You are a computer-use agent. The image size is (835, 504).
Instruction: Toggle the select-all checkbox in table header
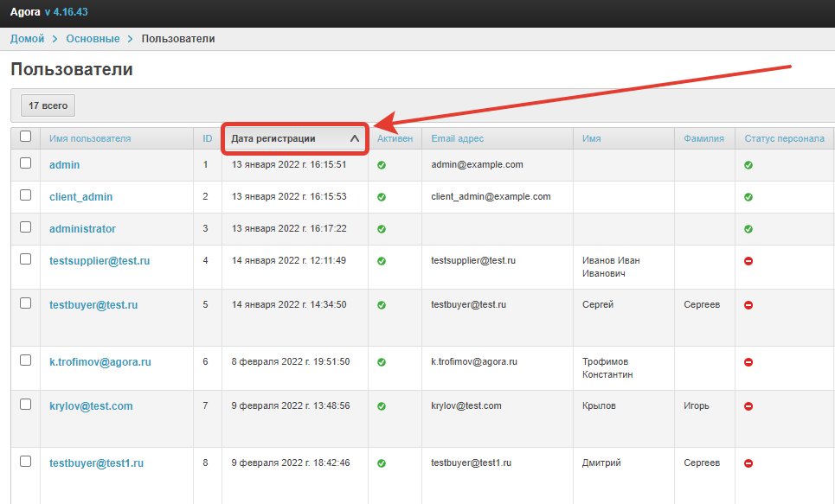tap(25, 137)
